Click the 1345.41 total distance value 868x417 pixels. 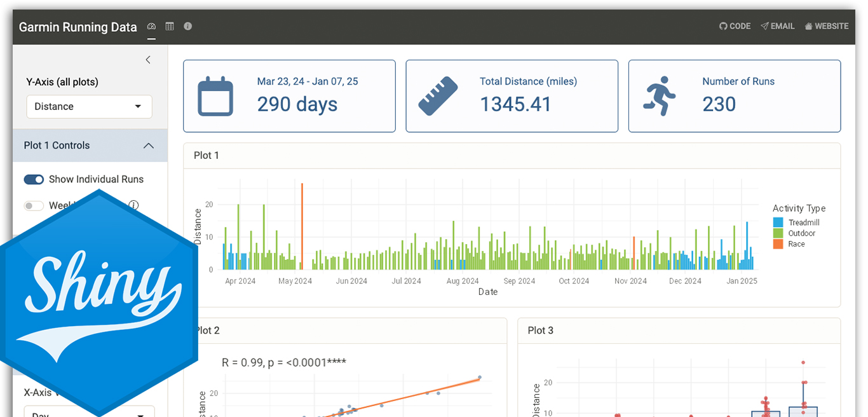(515, 104)
